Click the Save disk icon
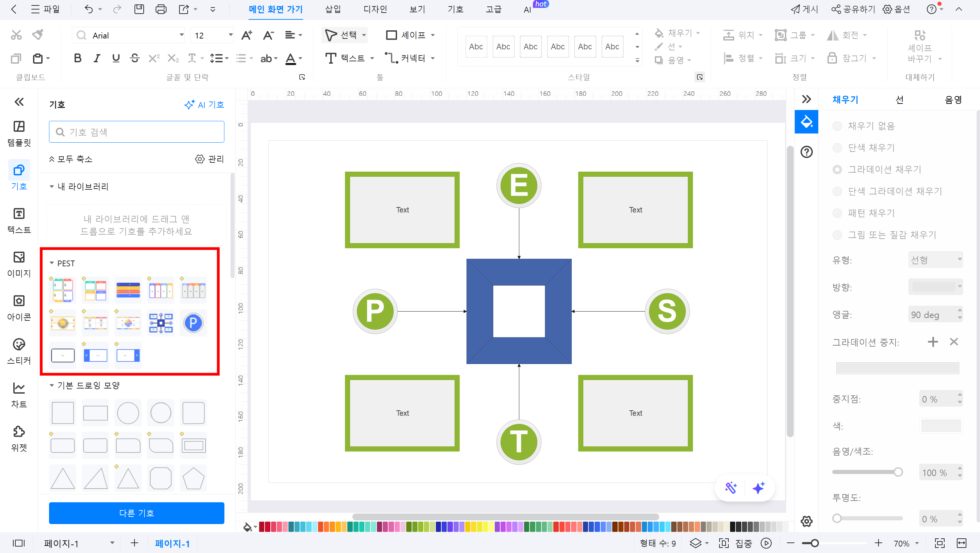Viewport: 980px width, 553px height. point(139,9)
